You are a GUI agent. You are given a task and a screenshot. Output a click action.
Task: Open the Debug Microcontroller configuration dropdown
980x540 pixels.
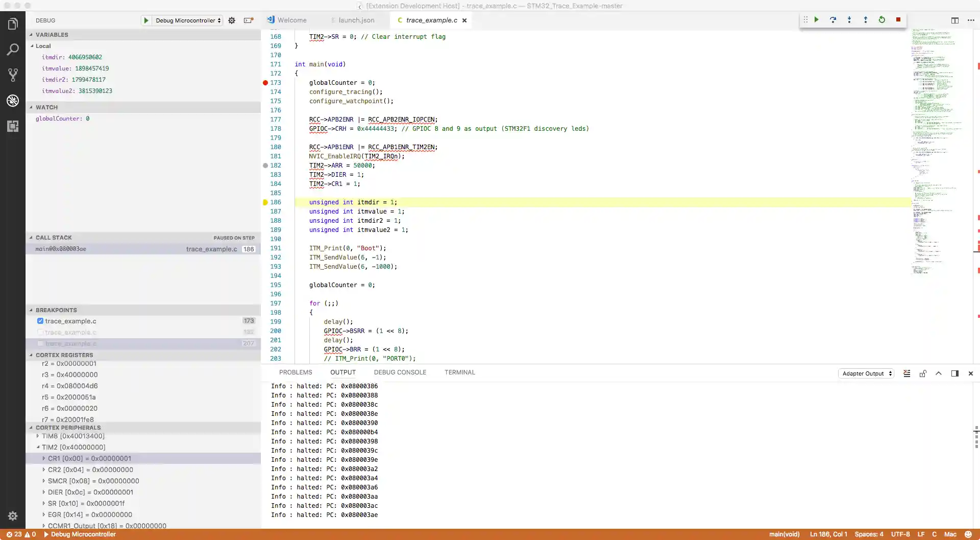[187, 20]
